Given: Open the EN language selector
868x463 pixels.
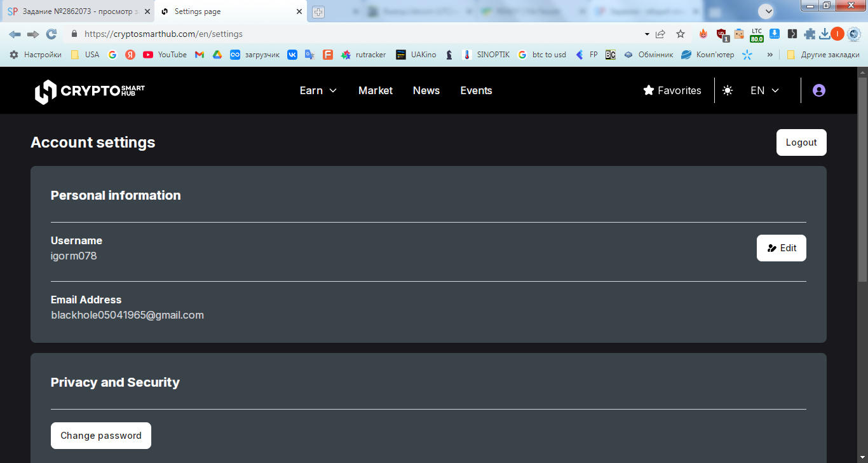Looking at the screenshot, I should [x=764, y=90].
